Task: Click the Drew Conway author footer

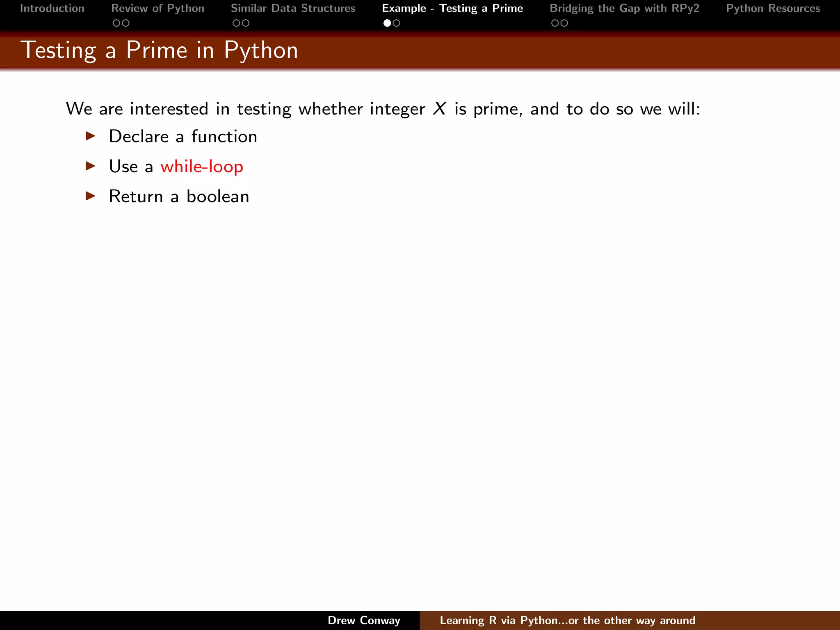Action: click(x=364, y=620)
